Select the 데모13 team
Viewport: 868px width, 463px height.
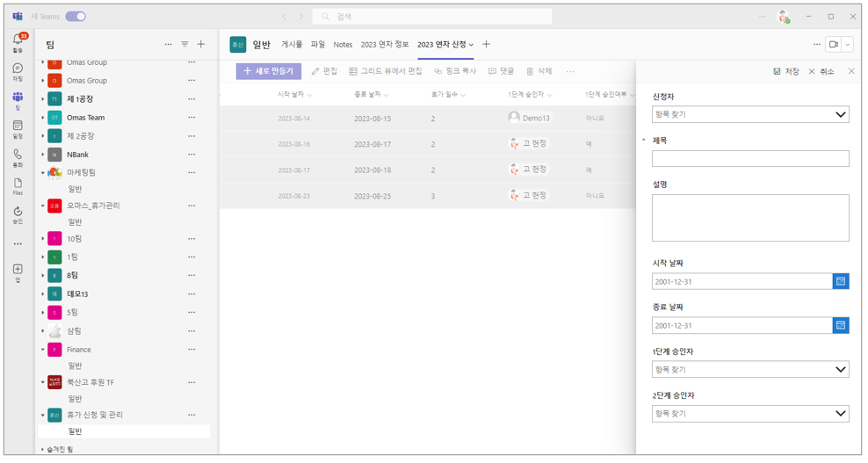click(77, 294)
